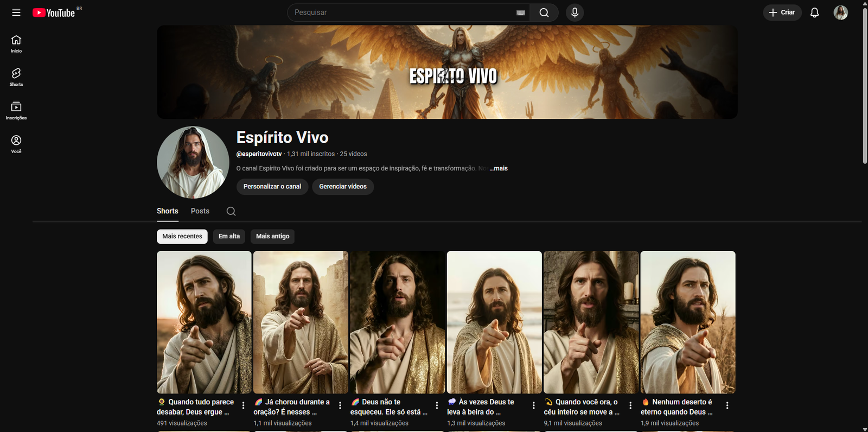868x432 pixels.
Task: Go to the YouTube home logo
Action: [x=54, y=12]
